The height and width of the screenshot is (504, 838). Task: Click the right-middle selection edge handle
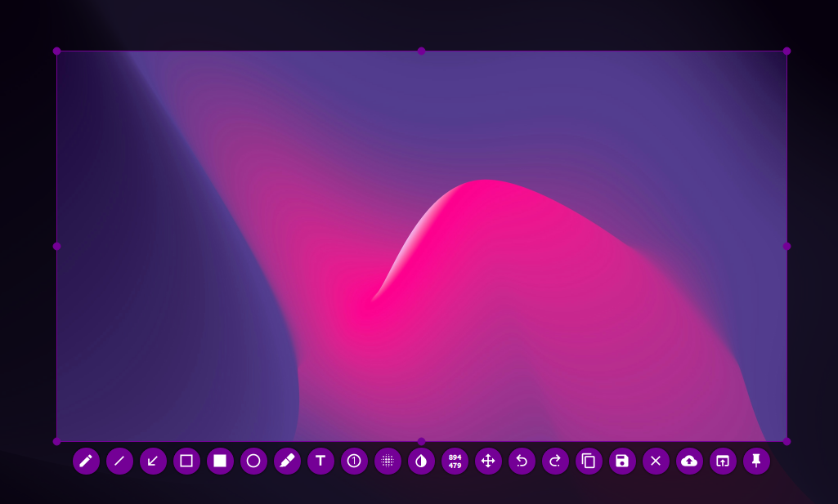(x=786, y=246)
